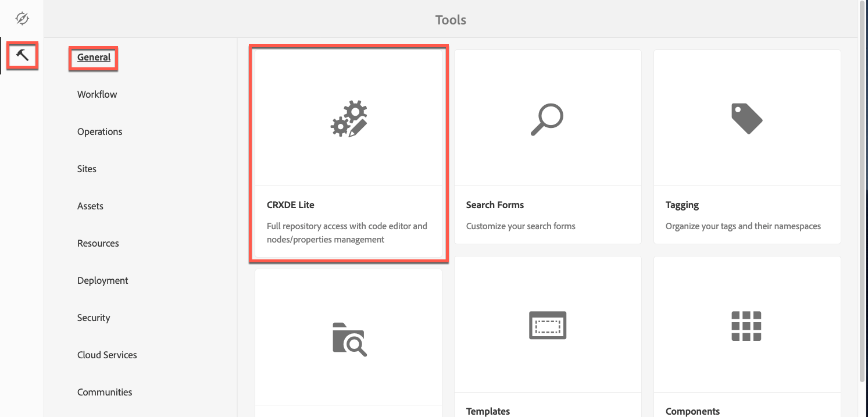Open the folder-search icon card

click(x=349, y=338)
